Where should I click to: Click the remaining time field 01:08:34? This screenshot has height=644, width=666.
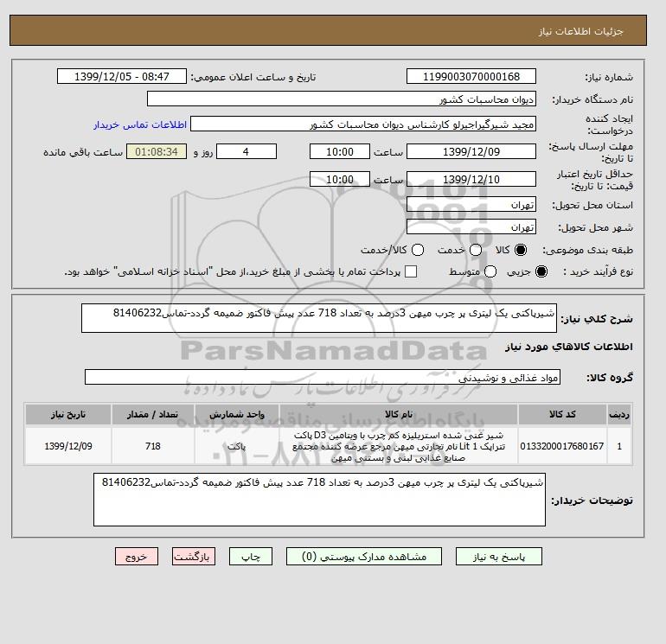click(x=157, y=151)
